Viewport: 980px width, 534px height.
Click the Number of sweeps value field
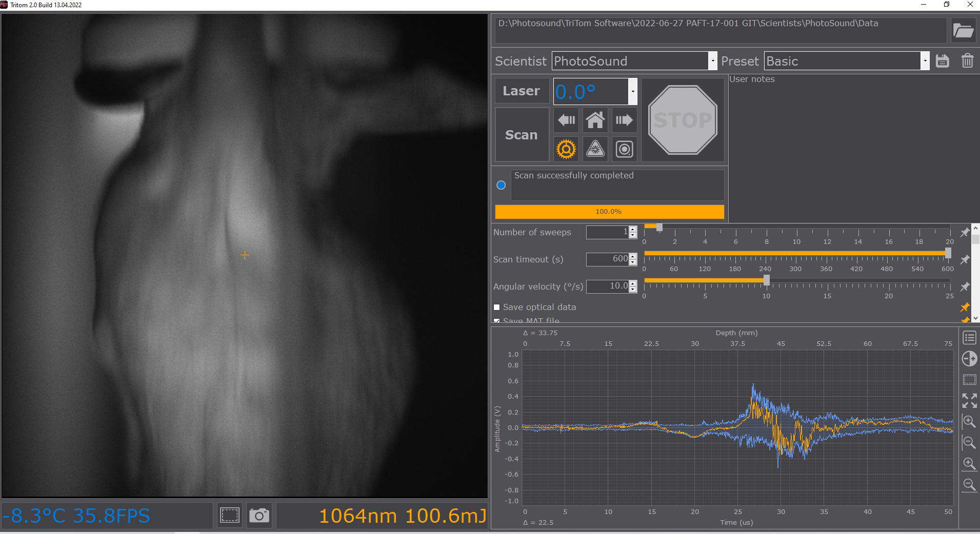click(x=607, y=232)
